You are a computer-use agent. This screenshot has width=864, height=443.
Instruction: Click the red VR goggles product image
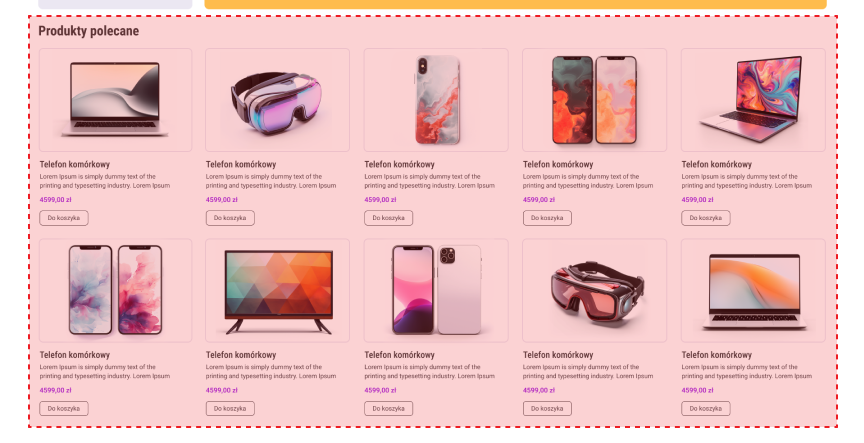[x=595, y=290]
